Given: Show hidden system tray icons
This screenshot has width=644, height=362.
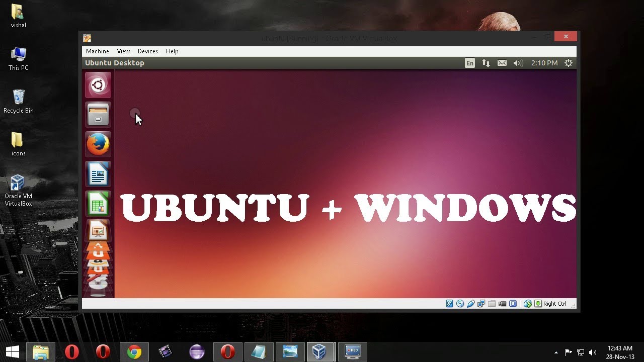Looking at the screenshot, I should [x=556, y=352].
